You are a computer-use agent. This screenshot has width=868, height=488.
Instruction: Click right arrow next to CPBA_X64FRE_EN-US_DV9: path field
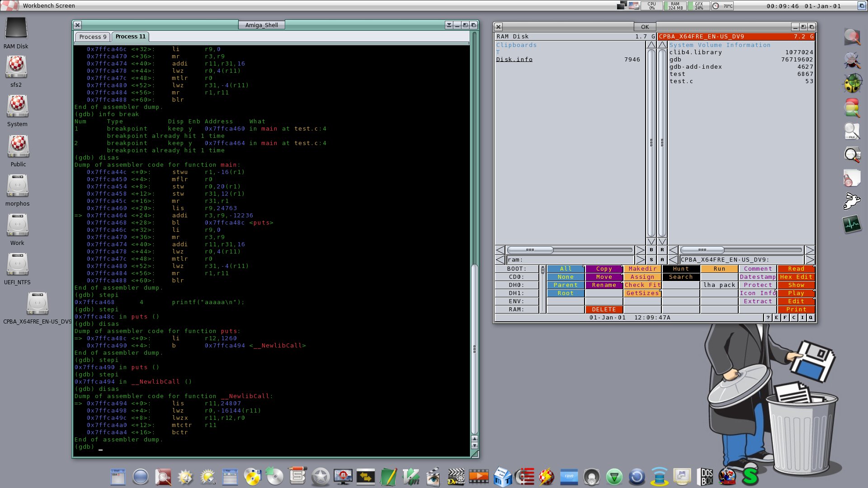810,260
